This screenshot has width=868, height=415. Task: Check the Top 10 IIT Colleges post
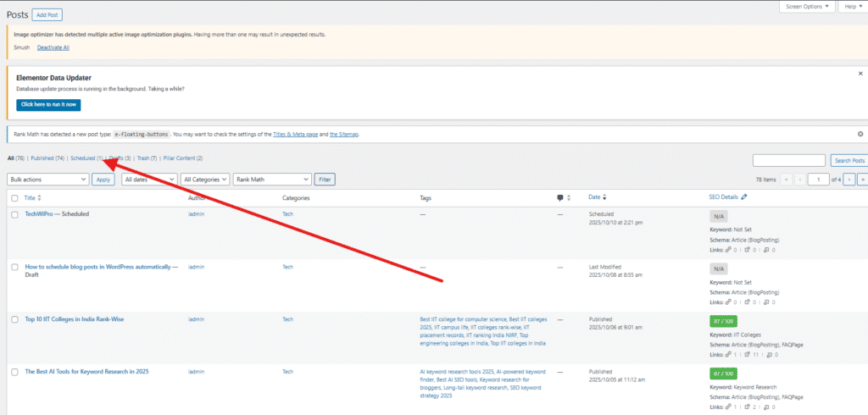[14, 320]
